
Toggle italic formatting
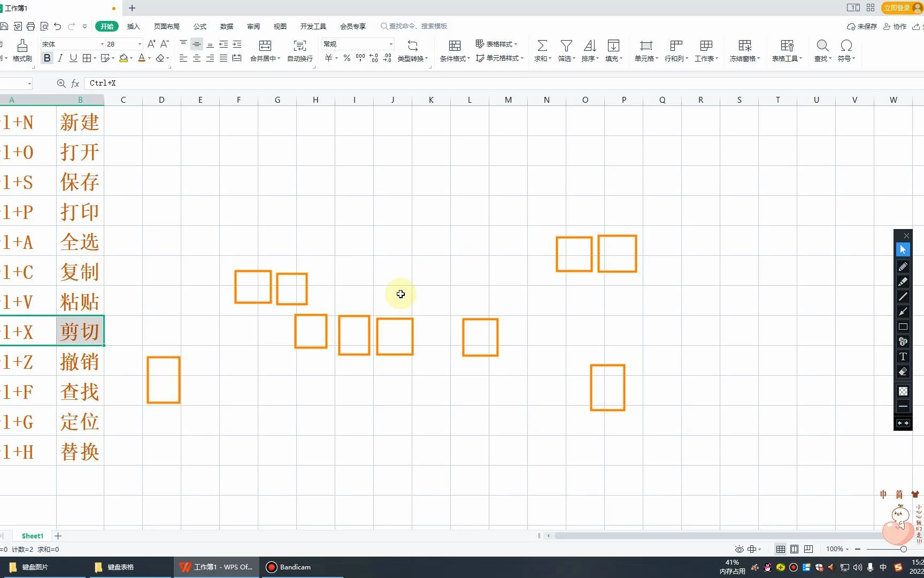coord(60,58)
